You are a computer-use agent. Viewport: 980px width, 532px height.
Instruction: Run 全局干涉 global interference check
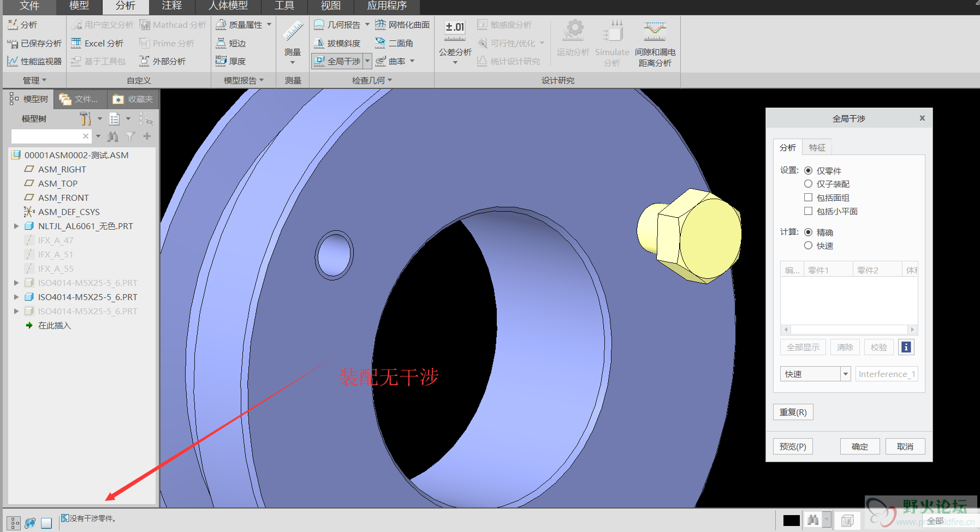(337, 61)
